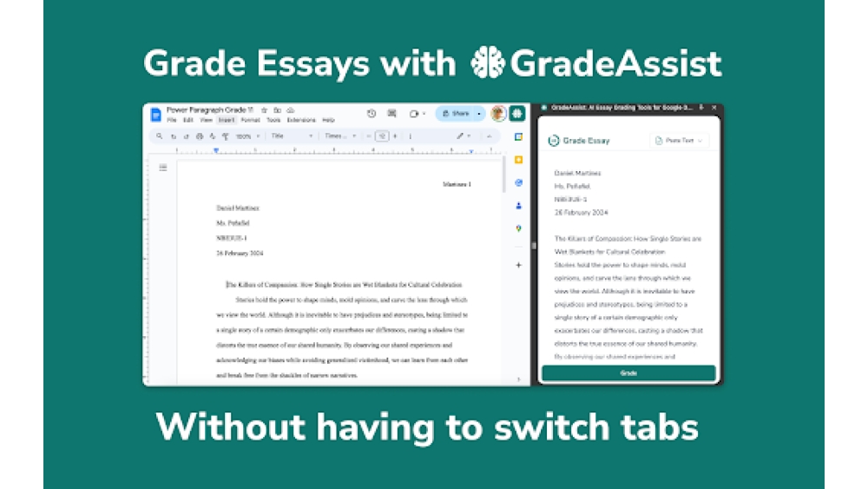Activate the paint format tool

(226, 136)
